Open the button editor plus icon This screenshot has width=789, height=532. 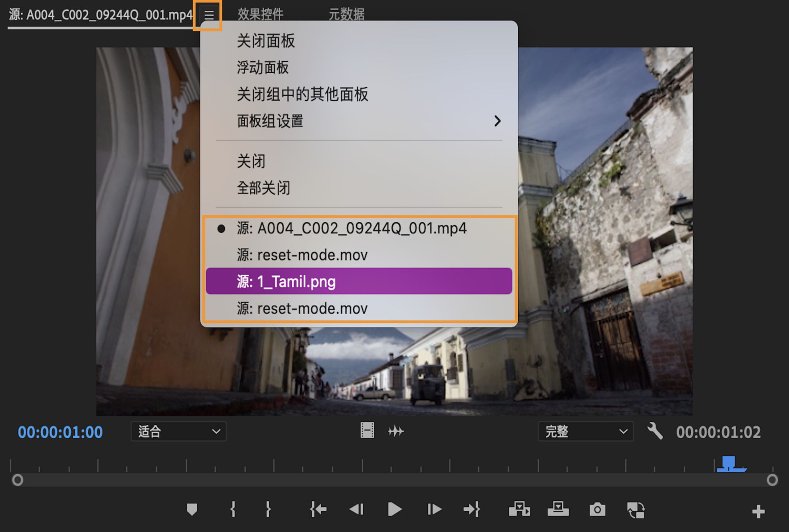tap(758, 511)
